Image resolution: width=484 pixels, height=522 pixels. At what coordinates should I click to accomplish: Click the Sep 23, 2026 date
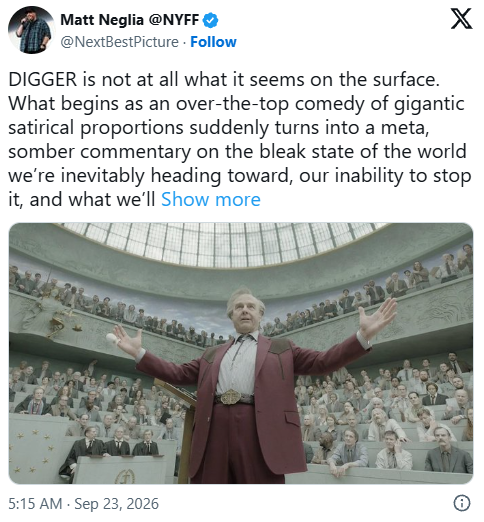(116, 503)
